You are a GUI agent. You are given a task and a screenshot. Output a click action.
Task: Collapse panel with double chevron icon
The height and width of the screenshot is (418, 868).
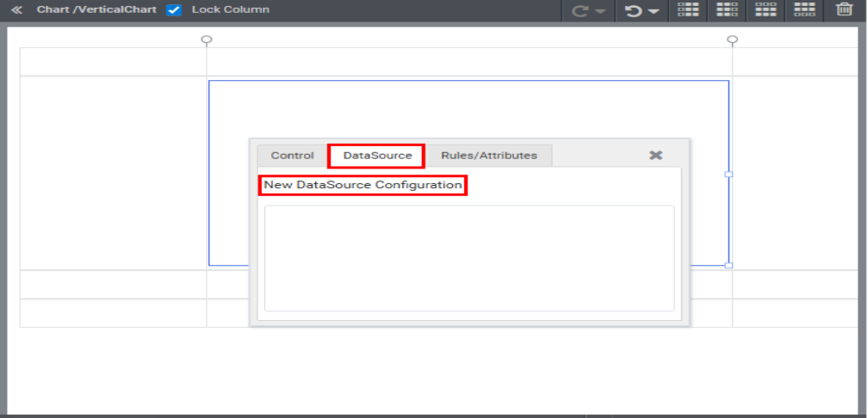pos(16,10)
